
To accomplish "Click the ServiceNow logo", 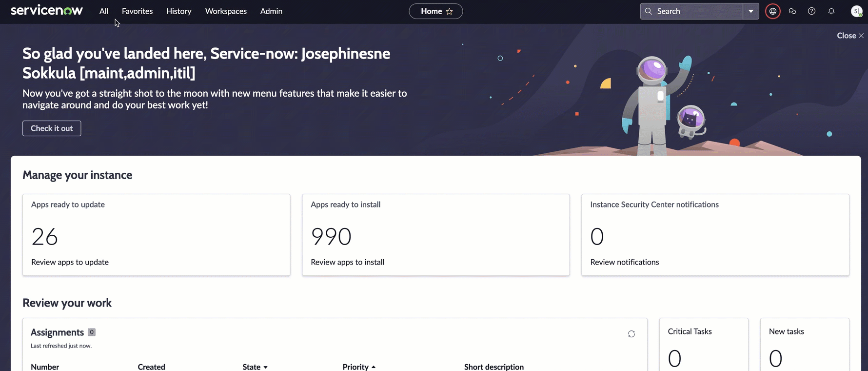I will point(47,11).
